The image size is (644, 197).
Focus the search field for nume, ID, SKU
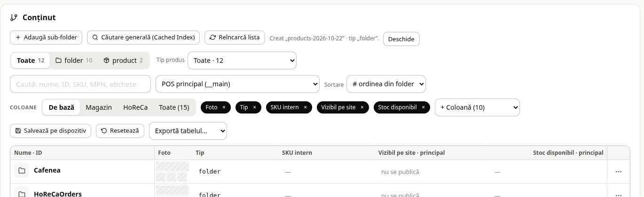coord(80,84)
